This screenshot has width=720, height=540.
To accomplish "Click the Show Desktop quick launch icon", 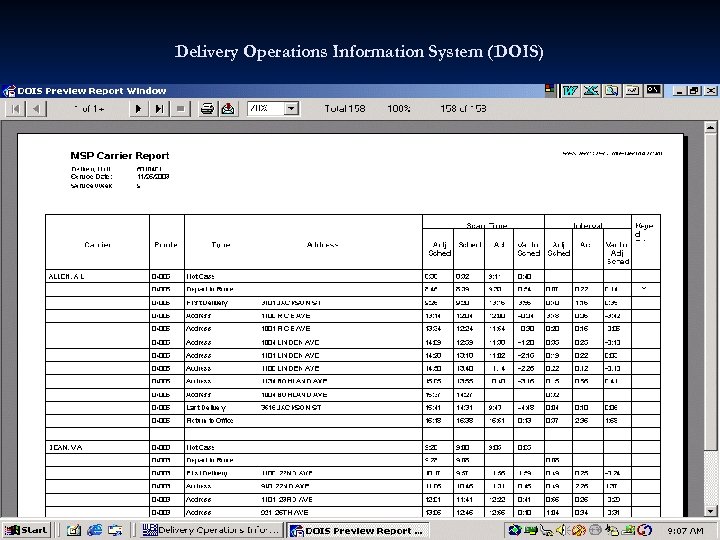I will tap(115, 530).
